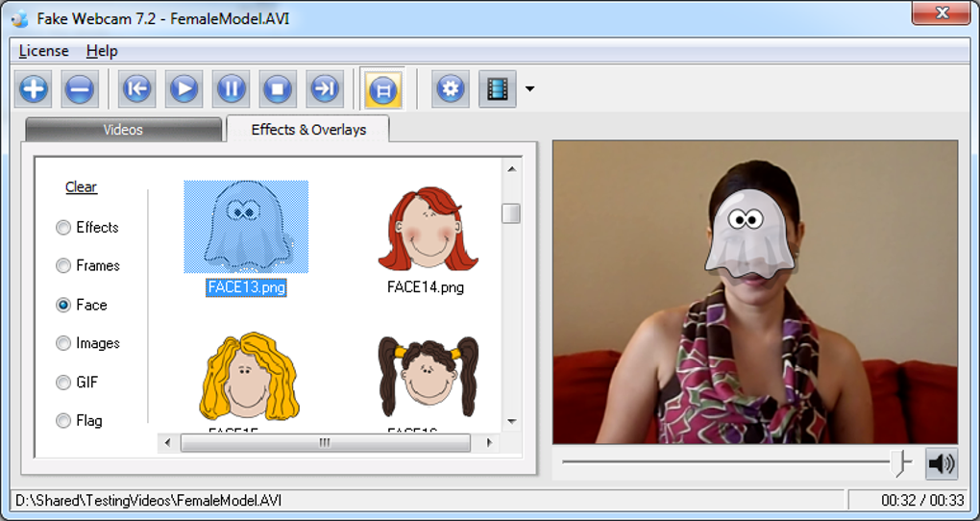Click the horizontal scrollbar thumb

point(325,443)
